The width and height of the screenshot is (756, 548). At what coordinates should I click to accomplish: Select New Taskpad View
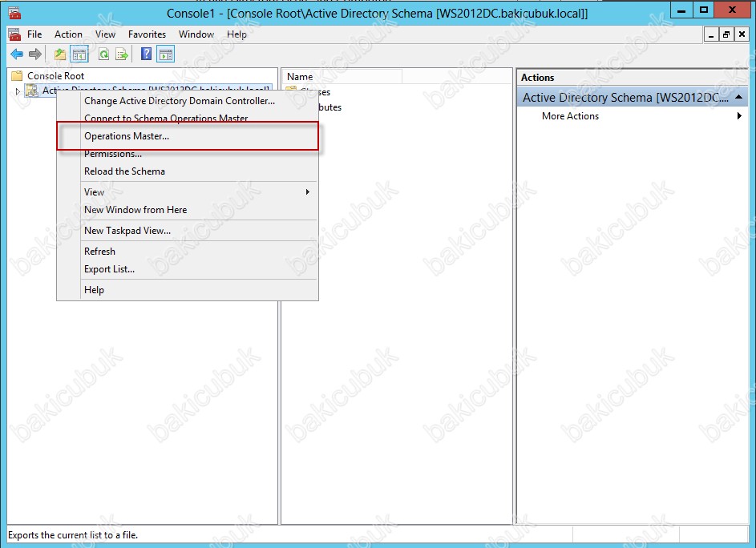tap(188, 231)
